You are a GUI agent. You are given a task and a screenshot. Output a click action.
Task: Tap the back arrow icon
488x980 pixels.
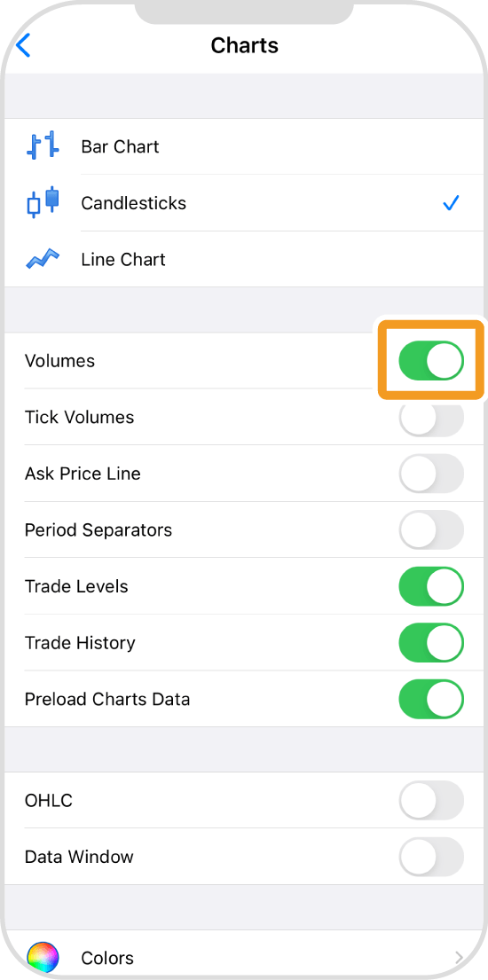(23, 45)
